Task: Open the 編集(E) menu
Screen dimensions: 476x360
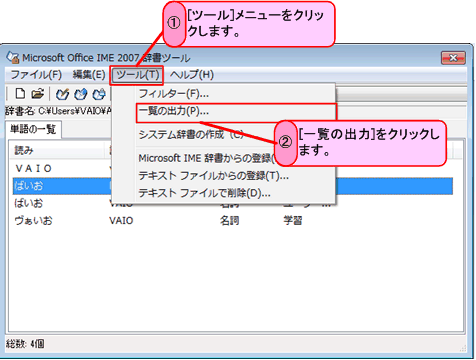Action: coord(89,75)
